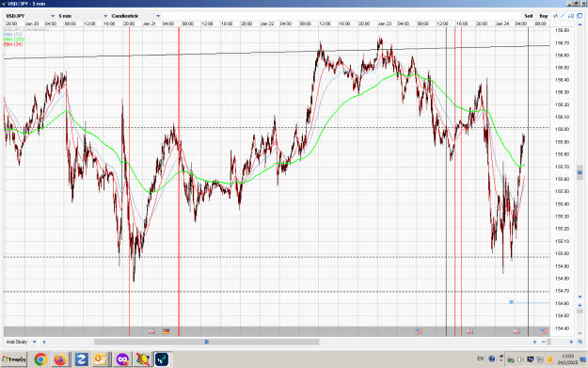Click the time zoom slider handle
The height and width of the screenshot is (368, 588).
click(x=549, y=342)
